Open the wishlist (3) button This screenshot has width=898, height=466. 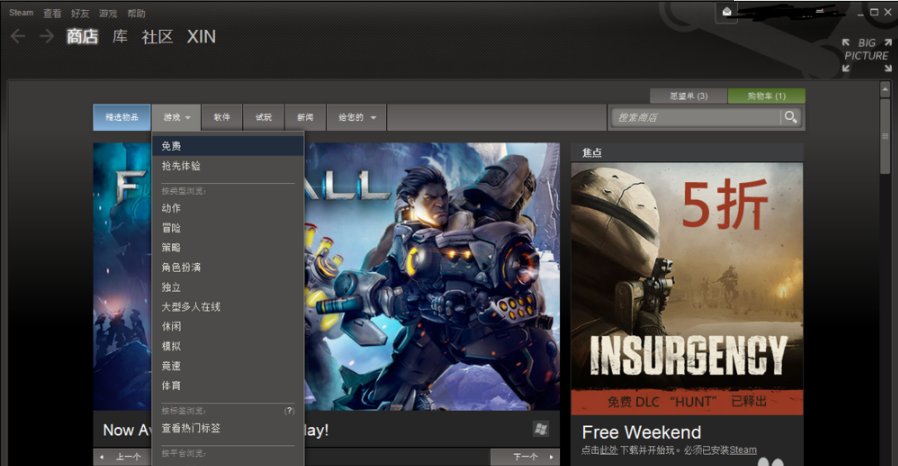(688, 96)
